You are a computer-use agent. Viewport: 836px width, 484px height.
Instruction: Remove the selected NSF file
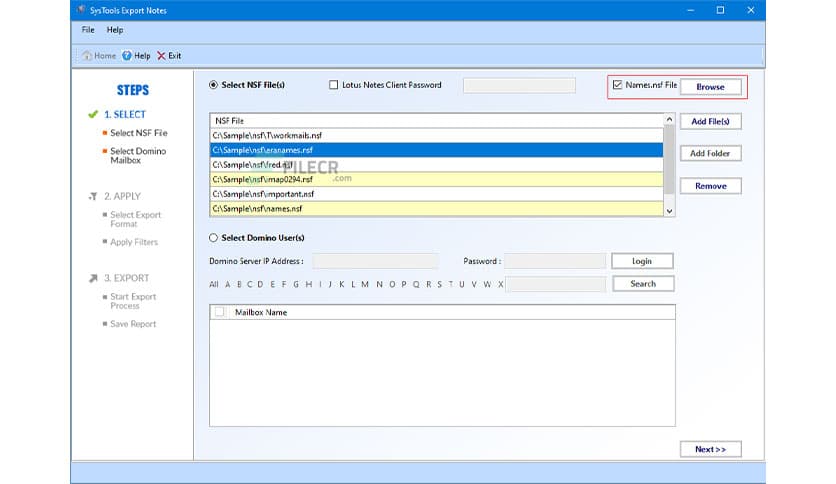coord(710,186)
